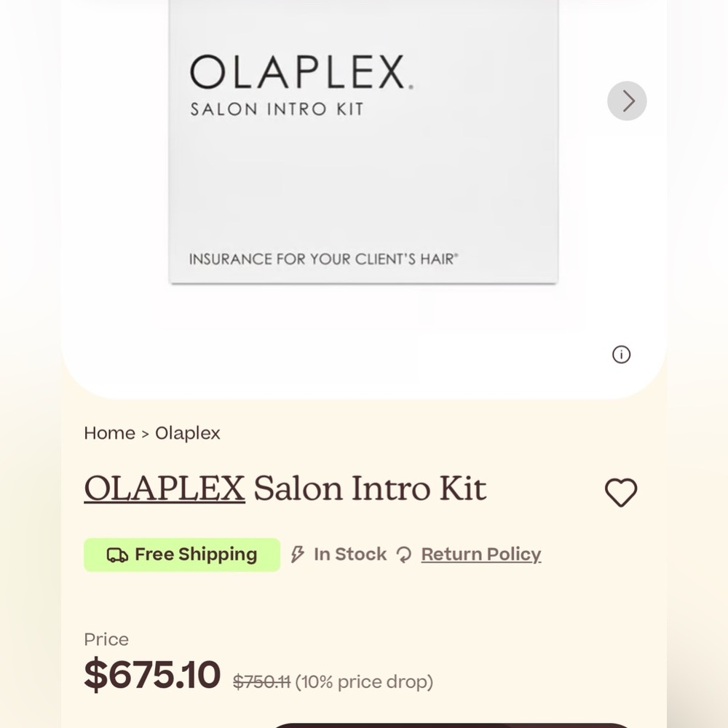
Task: Click the lightning bolt beside In Stock
Action: (297, 554)
